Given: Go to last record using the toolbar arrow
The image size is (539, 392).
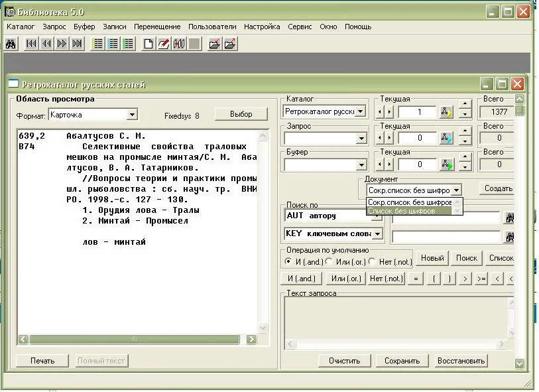Looking at the screenshot, I should point(78,44).
